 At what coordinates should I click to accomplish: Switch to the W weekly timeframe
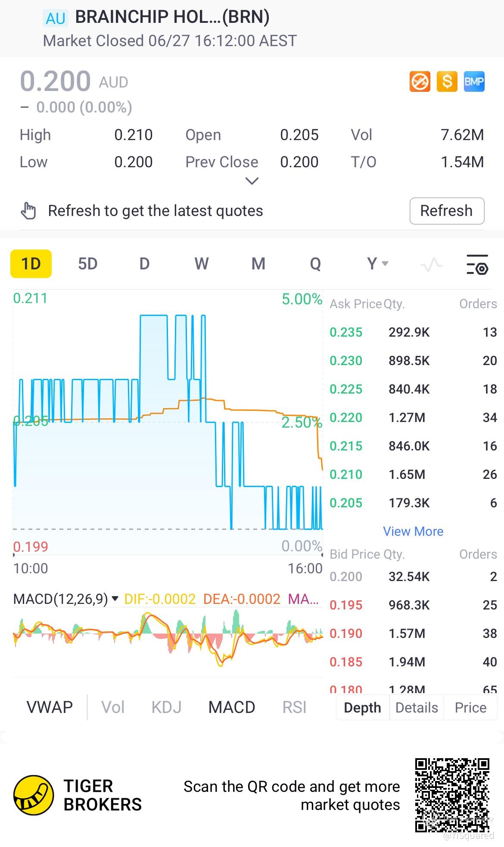point(201,263)
